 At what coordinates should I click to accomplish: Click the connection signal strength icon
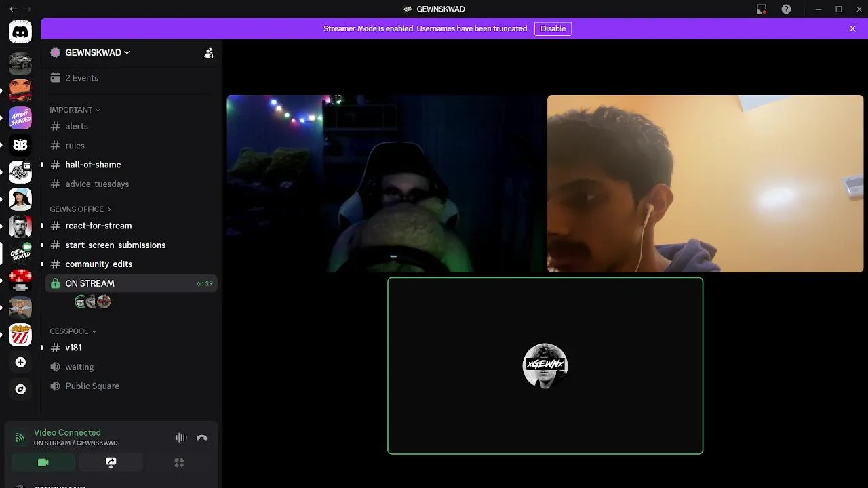coord(20,438)
